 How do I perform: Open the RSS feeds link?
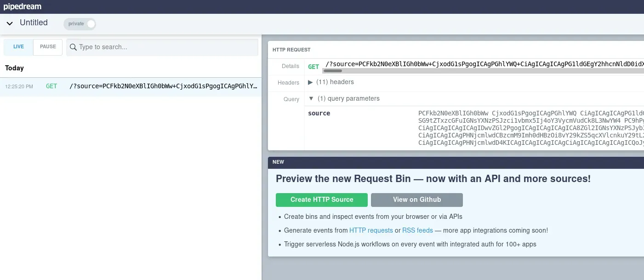(417, 230)
